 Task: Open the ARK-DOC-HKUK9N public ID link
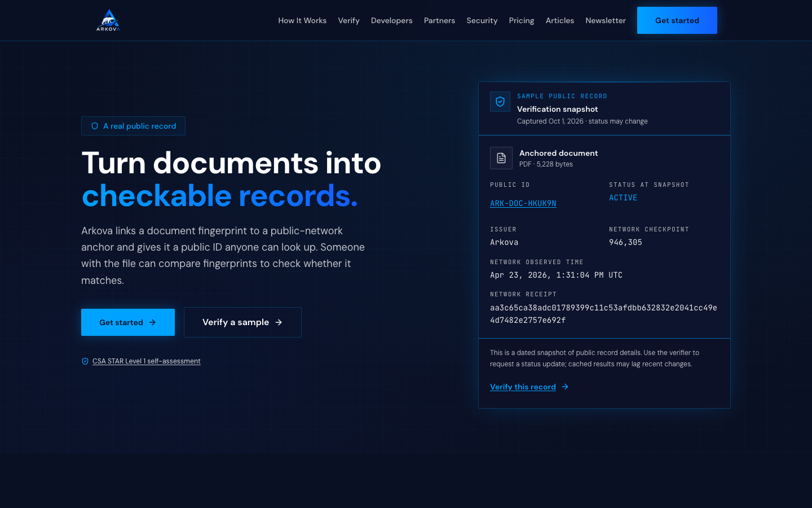[x=523, y=203]
